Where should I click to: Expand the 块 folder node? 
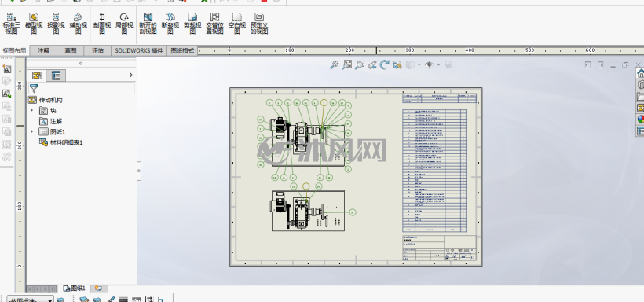(32, 110)
